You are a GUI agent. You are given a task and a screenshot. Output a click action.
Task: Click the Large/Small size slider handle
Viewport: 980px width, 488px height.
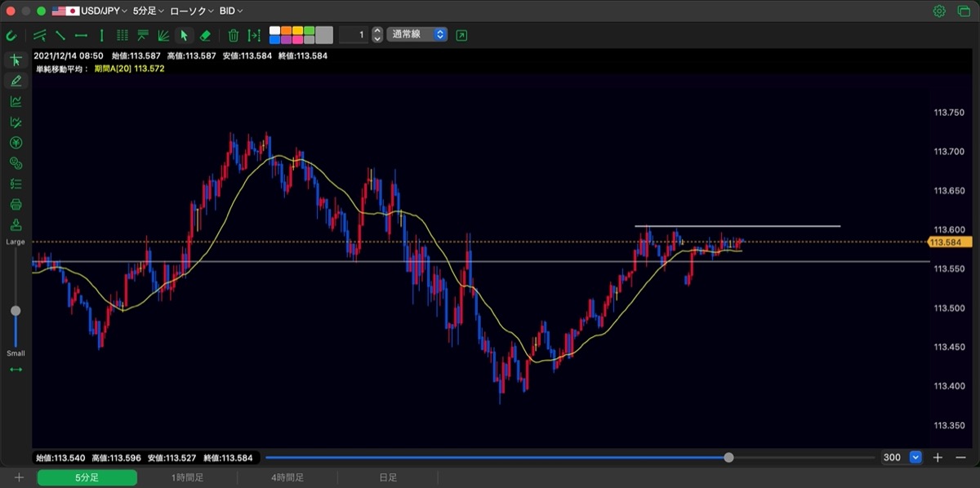[x=16, y=311]
